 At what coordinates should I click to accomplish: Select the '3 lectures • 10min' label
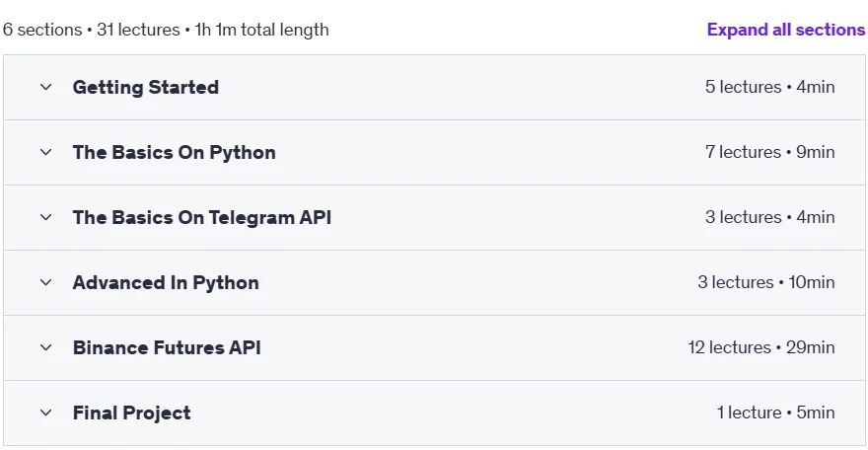766,282
